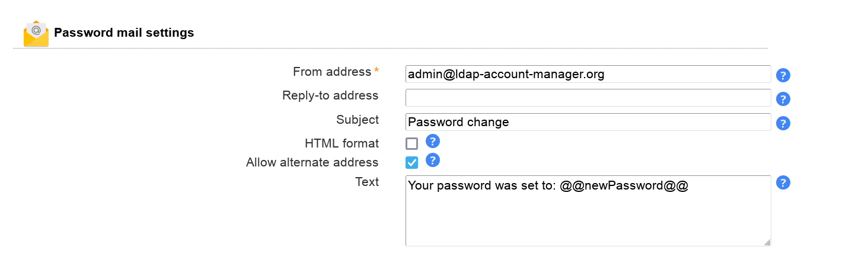Image resolution: width=868 pixels, height=279 pixels.
Task: Click the Password mail settings envelope icon
Action: [x=36, y=34]
